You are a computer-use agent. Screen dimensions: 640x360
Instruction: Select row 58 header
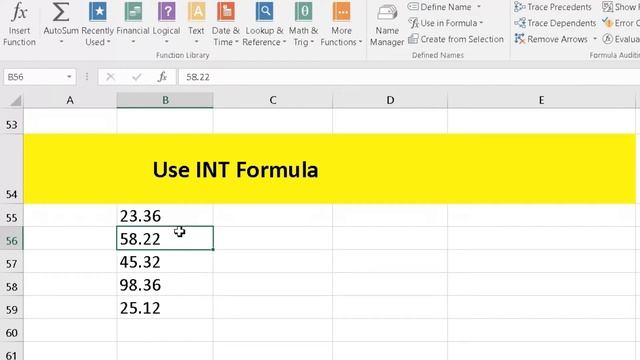12,284
